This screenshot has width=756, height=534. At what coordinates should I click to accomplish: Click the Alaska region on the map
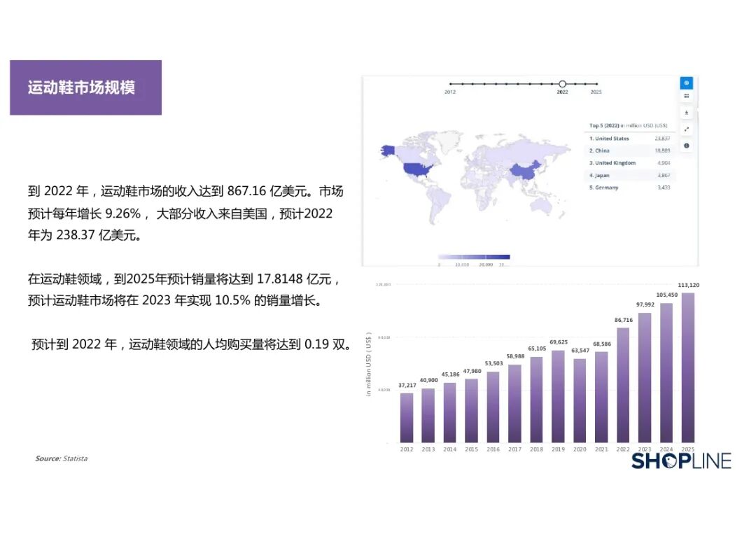tap(388, 150)
